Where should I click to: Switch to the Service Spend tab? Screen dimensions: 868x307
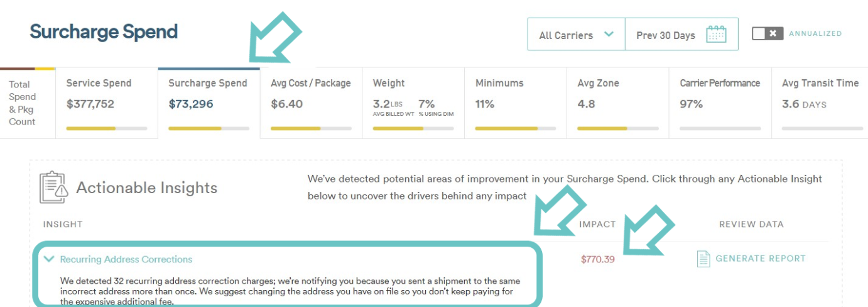click(x=107, y=103)
